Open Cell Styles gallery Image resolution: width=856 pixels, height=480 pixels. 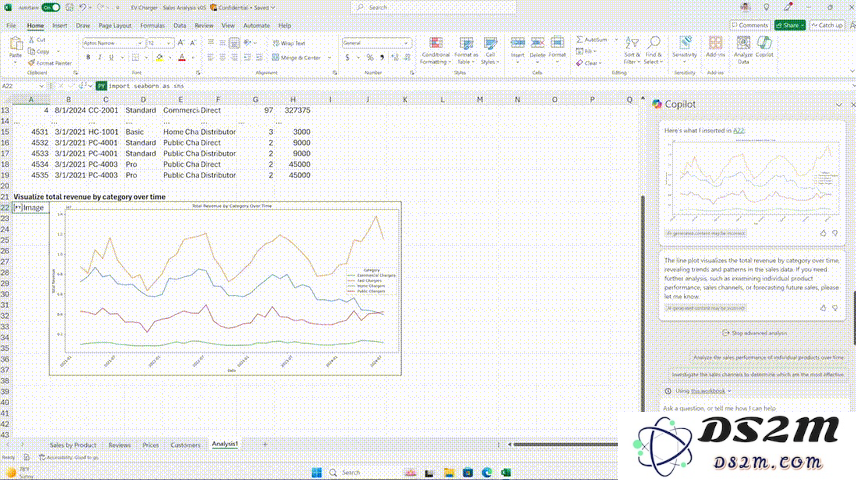click(x=490, y=51)
